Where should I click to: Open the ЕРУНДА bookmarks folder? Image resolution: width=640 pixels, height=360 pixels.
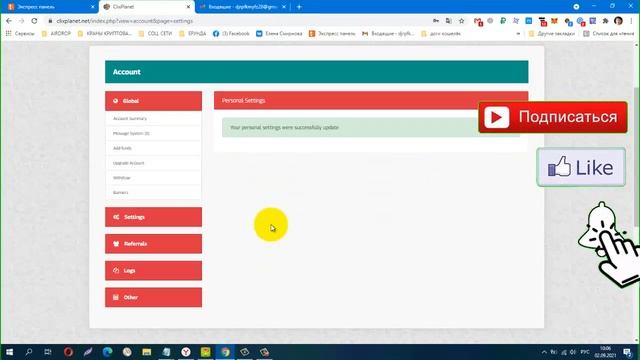pos(193,33)
